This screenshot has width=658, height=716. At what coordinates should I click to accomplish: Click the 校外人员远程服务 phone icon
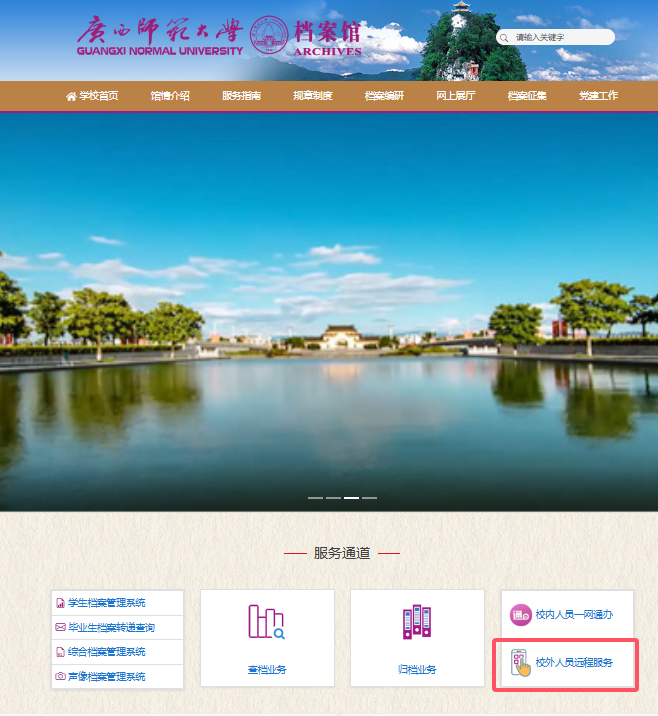pos(521,663)
